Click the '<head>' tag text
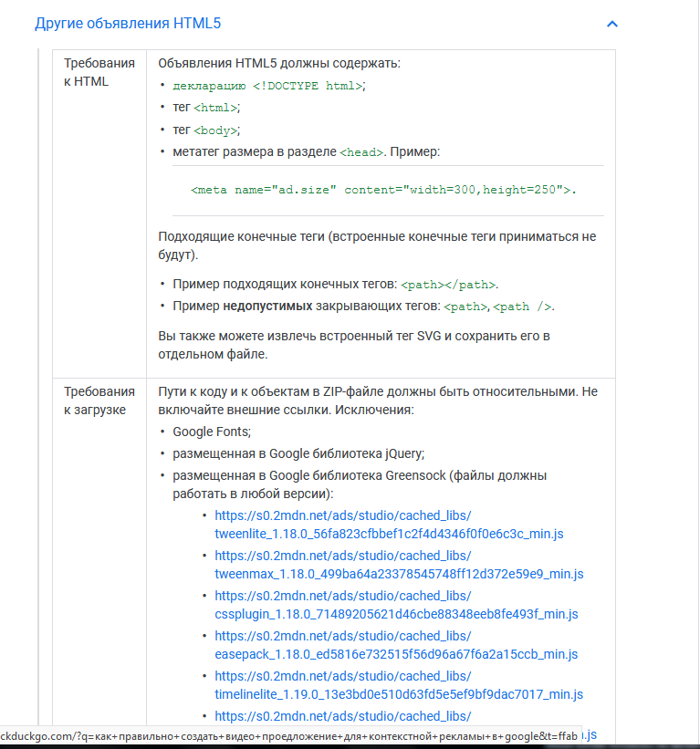Image resolution: width=700 pixels, height=749 pixels. (361, 152)
